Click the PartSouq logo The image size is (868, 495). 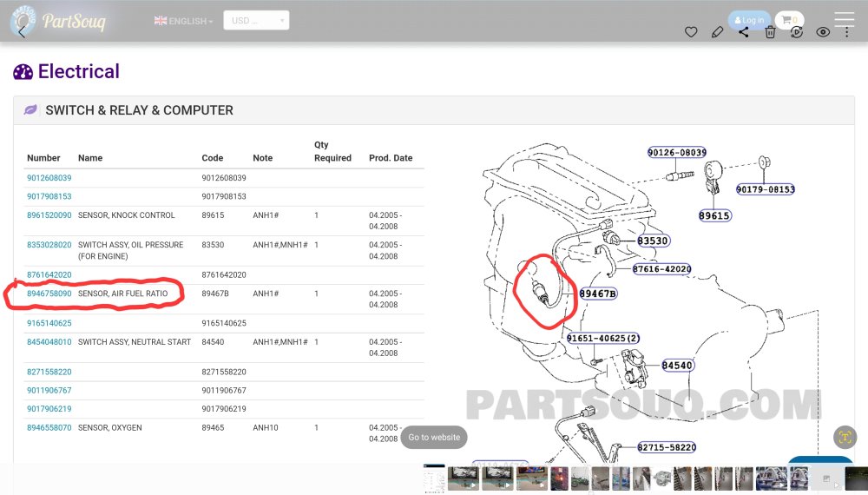pyautogui.click(x=58, y=21)
